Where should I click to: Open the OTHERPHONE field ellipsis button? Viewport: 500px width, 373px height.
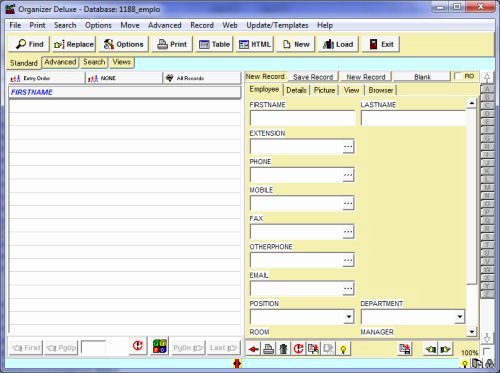348,260
